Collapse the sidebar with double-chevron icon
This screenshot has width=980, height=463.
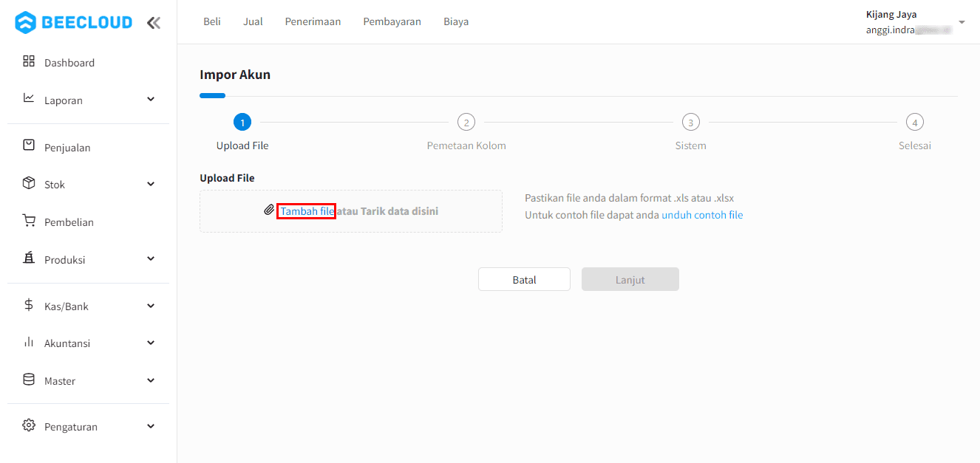tap(153, 23)
